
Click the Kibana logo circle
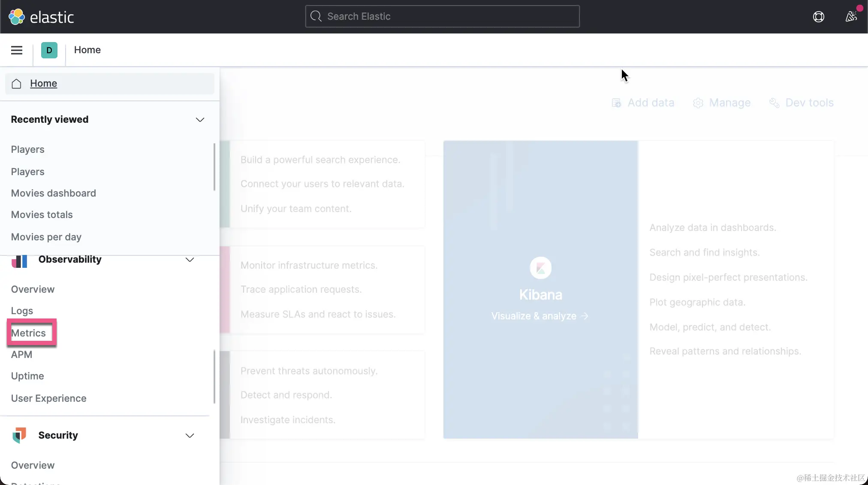[540, 268]
